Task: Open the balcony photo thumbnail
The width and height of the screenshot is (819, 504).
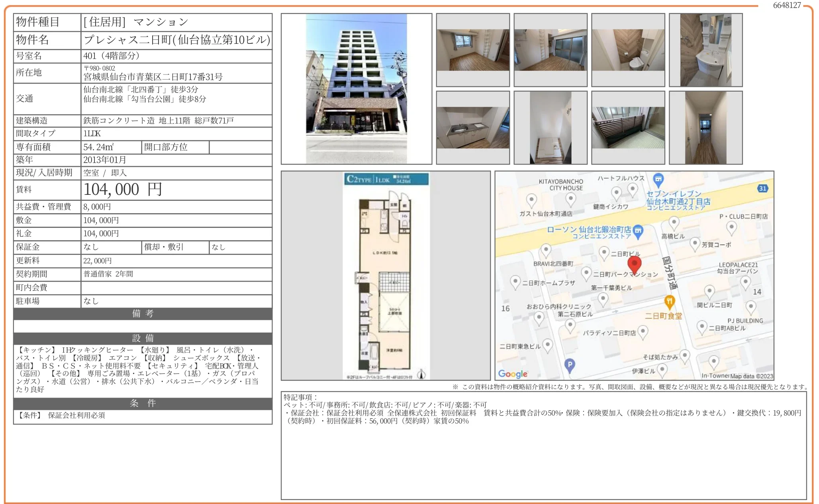Action: click(628, 127)
